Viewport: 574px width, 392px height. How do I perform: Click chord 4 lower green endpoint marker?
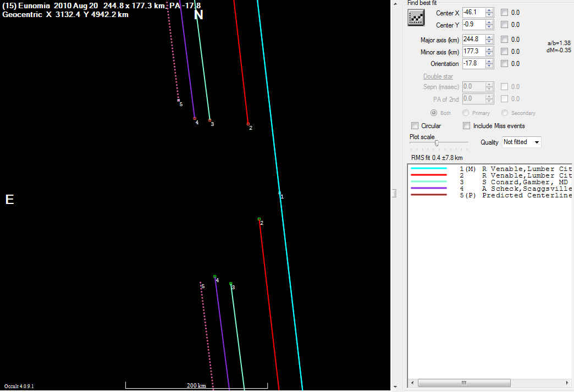pyautogui.click(x=215, y=277)
